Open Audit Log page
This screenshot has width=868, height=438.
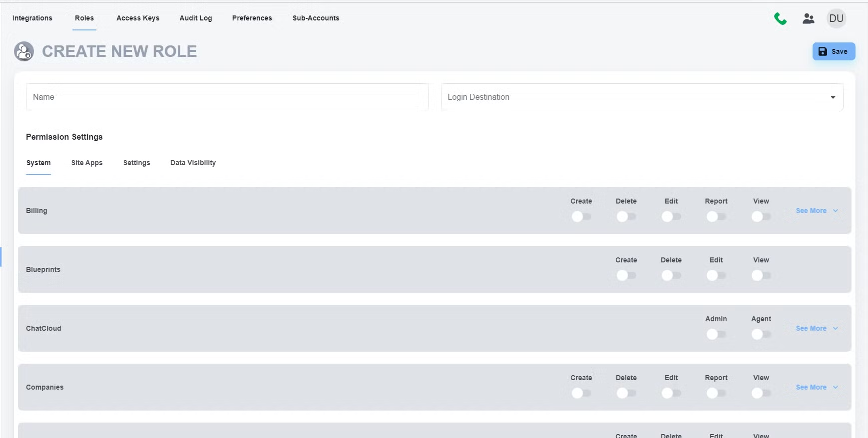(196, 18)
